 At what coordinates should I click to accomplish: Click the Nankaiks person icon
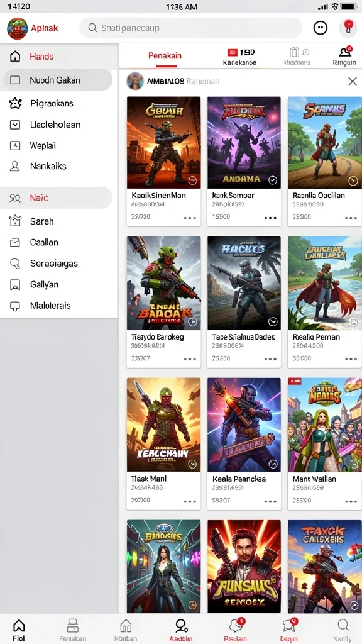[15, 166]
